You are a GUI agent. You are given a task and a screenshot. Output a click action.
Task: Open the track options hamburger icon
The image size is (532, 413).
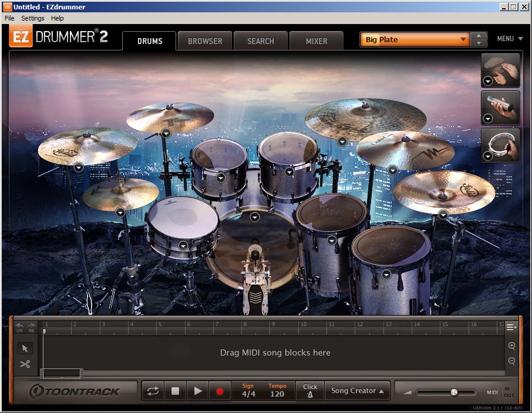click(x=510, y=327)
